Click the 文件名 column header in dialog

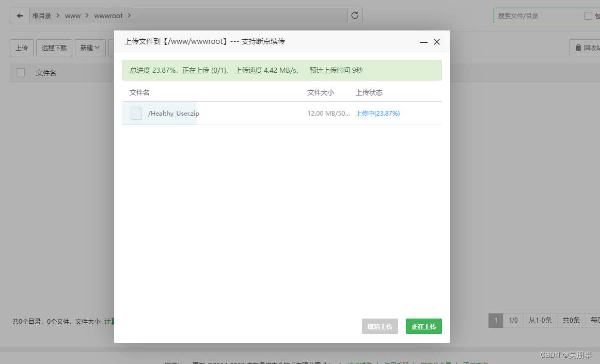pyautogui.click(x=139, y=92)
